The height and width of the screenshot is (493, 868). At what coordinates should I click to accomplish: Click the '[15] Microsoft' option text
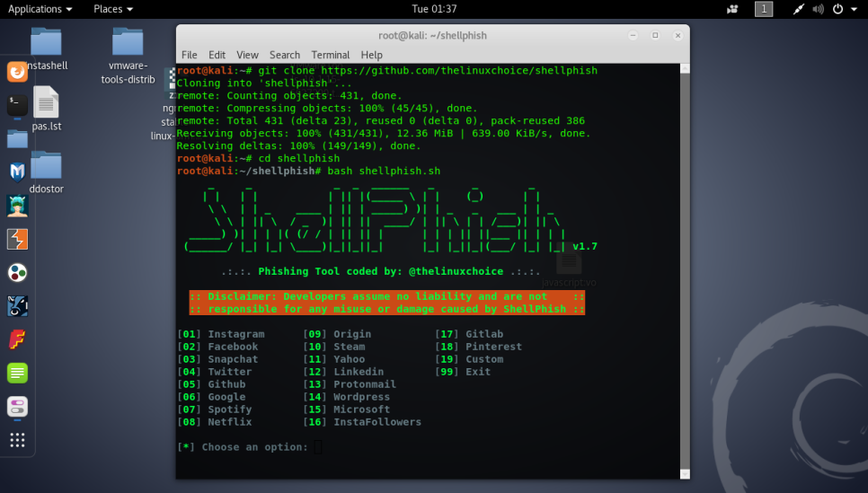[x=347, y=409]
